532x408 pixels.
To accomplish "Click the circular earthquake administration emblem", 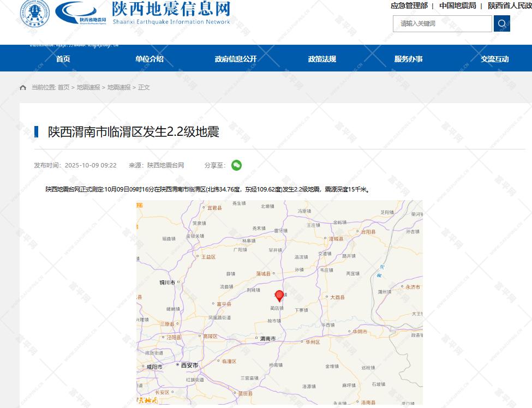I will (x=35, y=13).
